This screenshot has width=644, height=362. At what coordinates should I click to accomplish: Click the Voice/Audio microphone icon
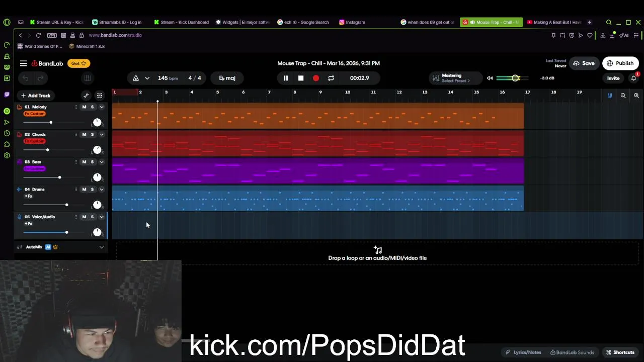[19, 217]
